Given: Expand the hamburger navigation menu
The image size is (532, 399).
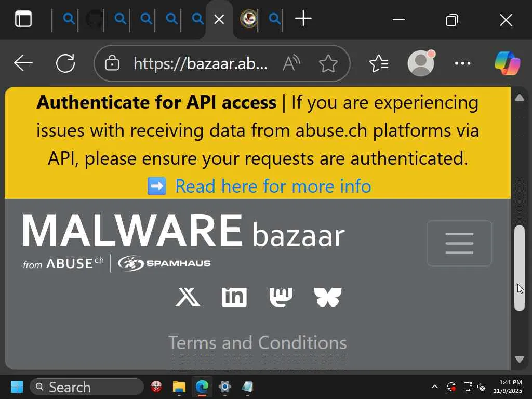Looking at the screenshot, I should pos(459,243).
